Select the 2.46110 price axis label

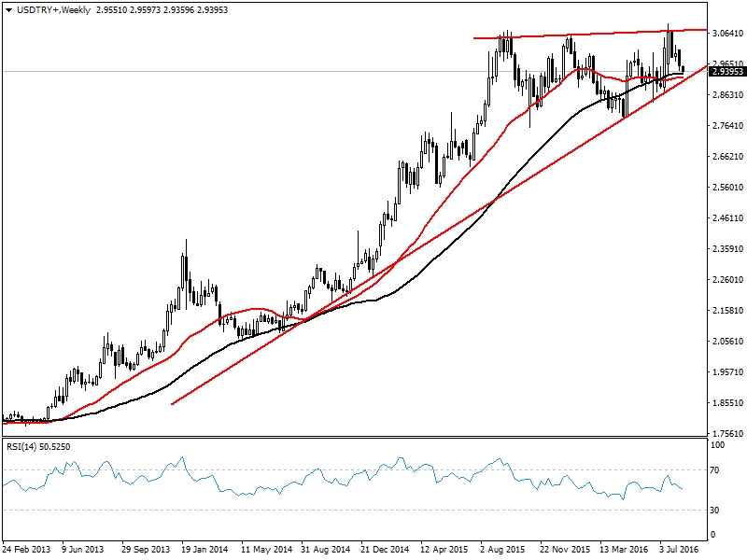pos(728,218)
